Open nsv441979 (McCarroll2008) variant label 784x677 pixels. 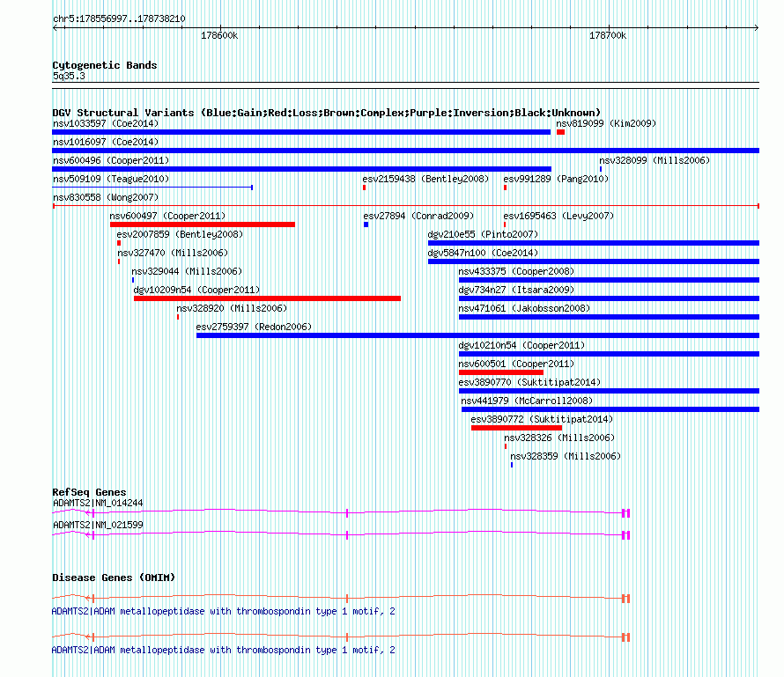(x=527, y=401)
